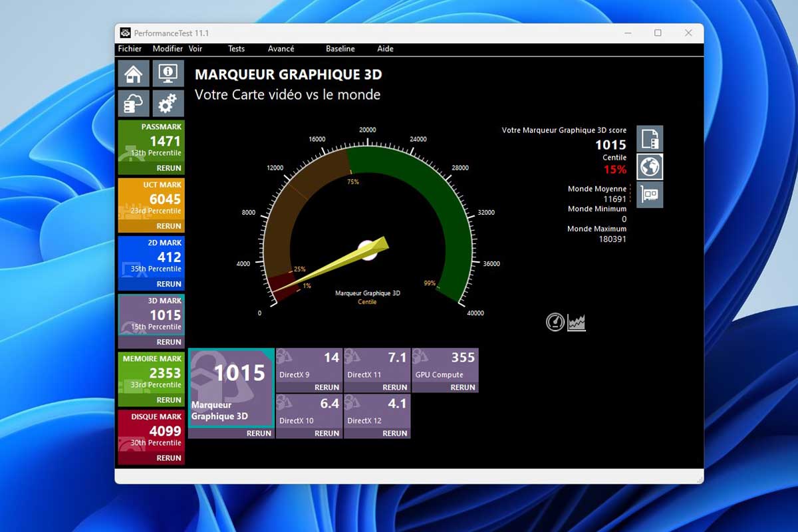Image resolution: width=798 pixels, height=532 pixels.
Task: Open the Tests menu
Action: pos(236,49)
